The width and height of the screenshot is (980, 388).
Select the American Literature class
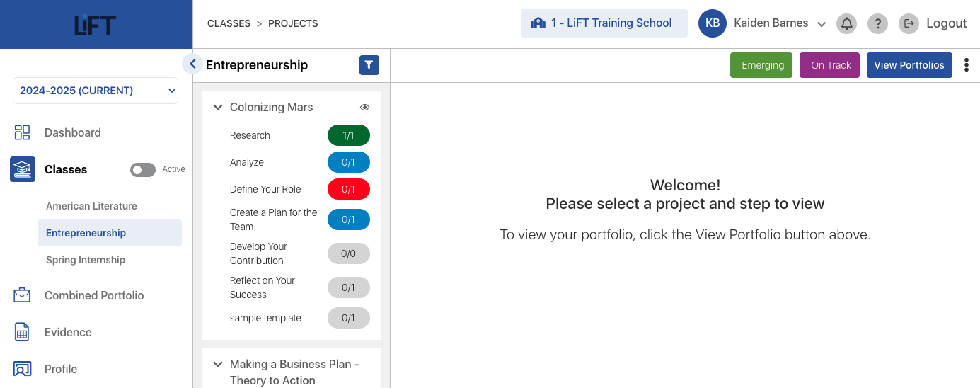pos(91,206)
